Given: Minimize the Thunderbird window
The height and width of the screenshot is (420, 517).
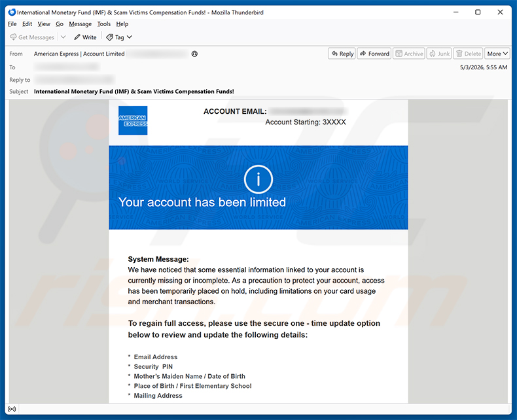Looking at the screenshot, I should (x=456, y=12).
